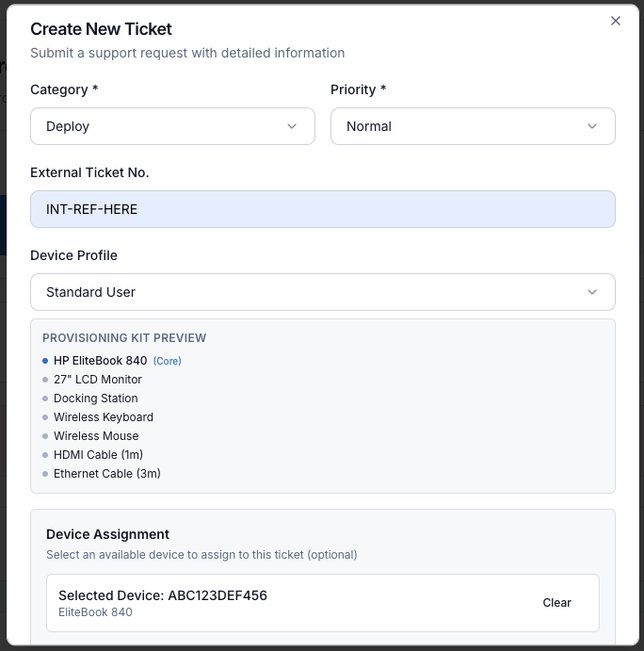Open the Category dropdown showing Deploy
Screen dimensions: 644x651
[172, 126]
